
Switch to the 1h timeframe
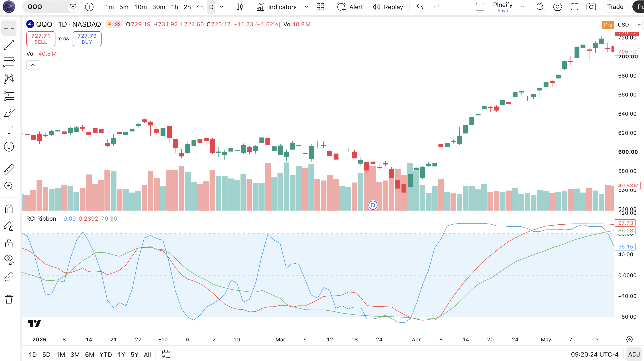pyautogui.click(x=175, y=7)
